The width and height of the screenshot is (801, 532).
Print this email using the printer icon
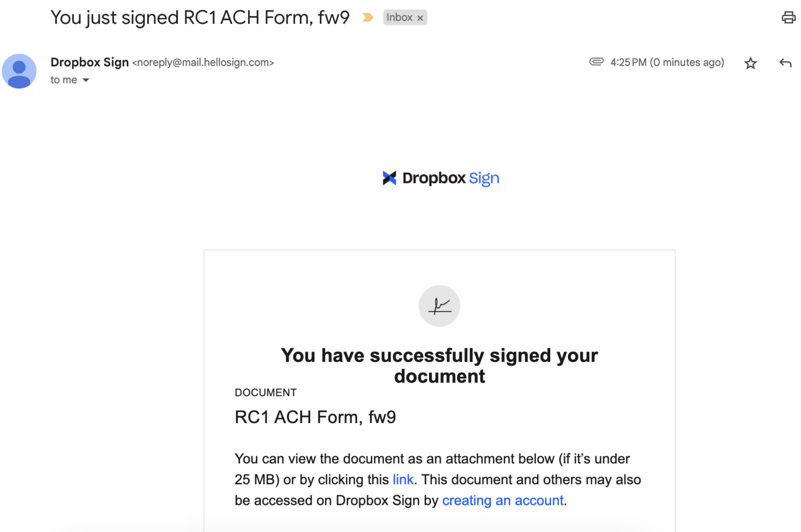click(x=788, y=18)
